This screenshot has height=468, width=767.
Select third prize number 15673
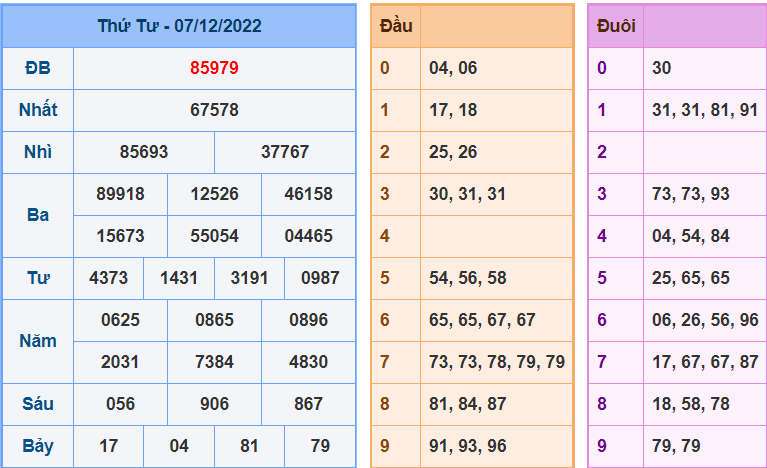click(x=120, y=236)
